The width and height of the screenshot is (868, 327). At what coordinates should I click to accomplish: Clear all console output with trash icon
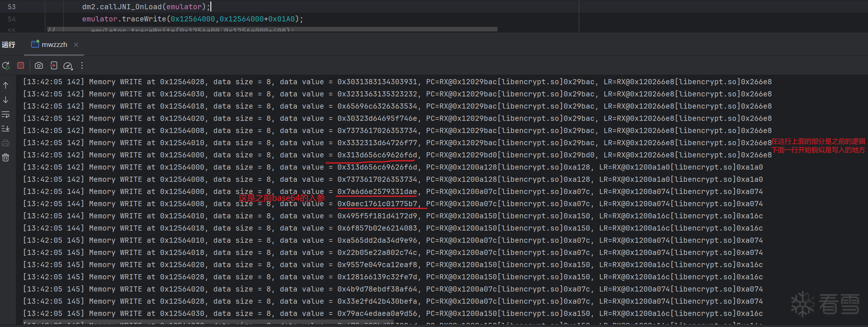(6, 158)
